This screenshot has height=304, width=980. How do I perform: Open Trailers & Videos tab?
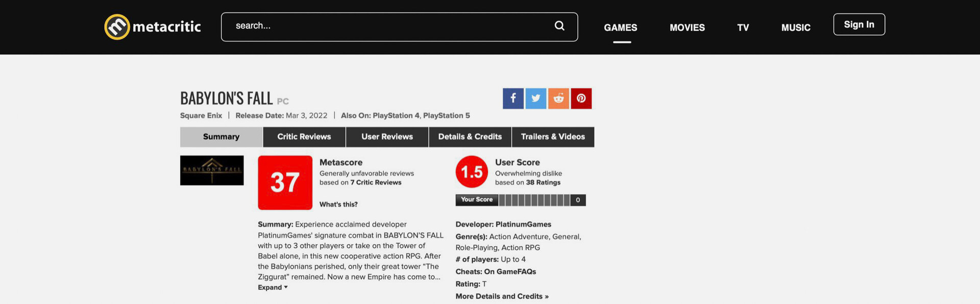tap(553, 137)
